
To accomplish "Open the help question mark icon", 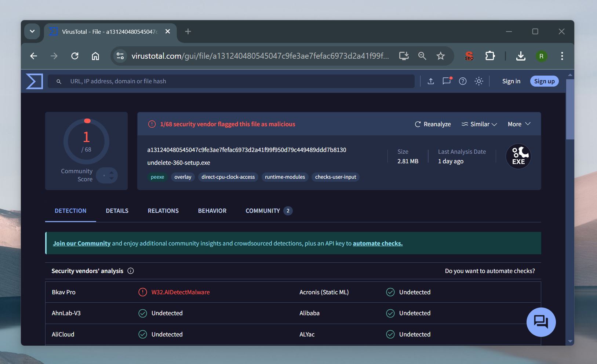I will [463, 81].
